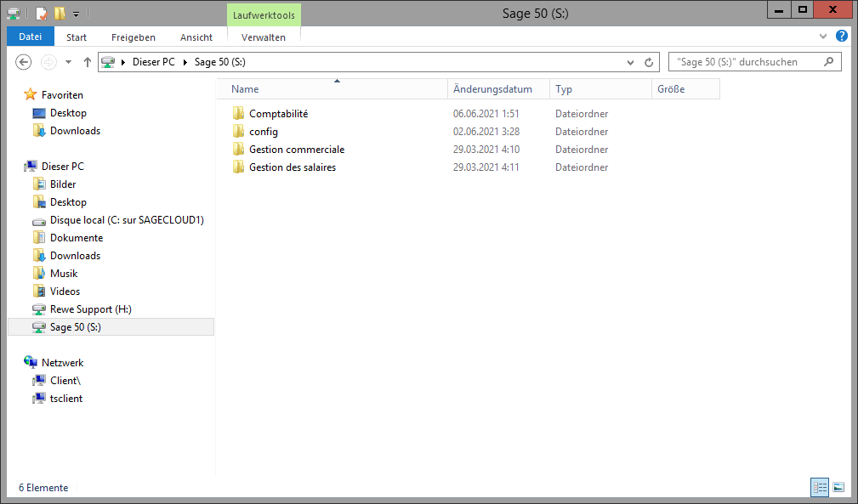Click the config folder icon
Screen dimensions: 858x504
(x=238, y=131)
